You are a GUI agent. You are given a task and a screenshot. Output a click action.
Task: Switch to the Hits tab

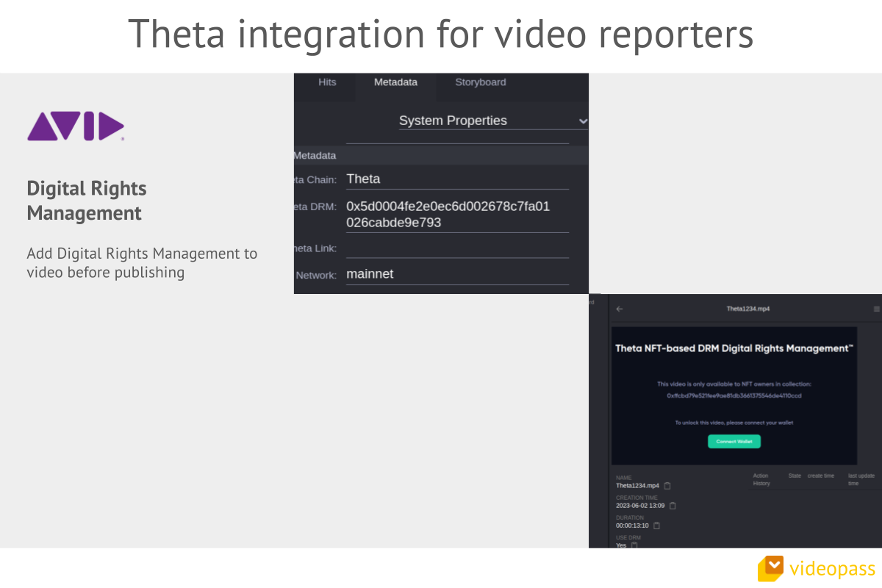tap(327, 82)
